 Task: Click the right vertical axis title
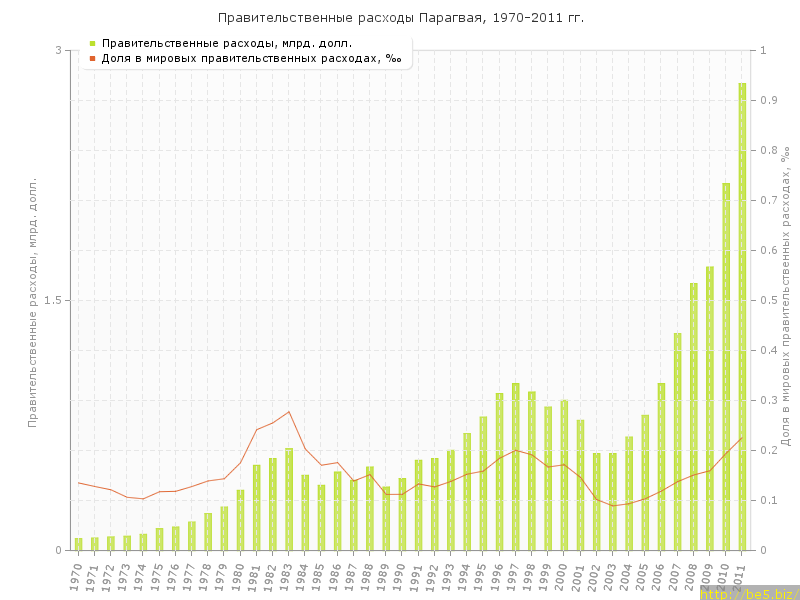[x=786, y=296]
